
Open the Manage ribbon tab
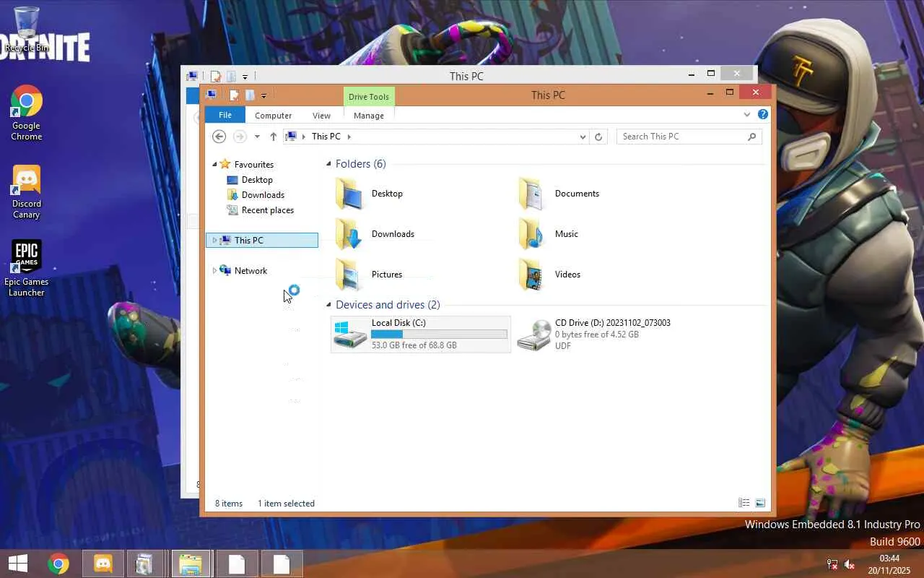369,115
